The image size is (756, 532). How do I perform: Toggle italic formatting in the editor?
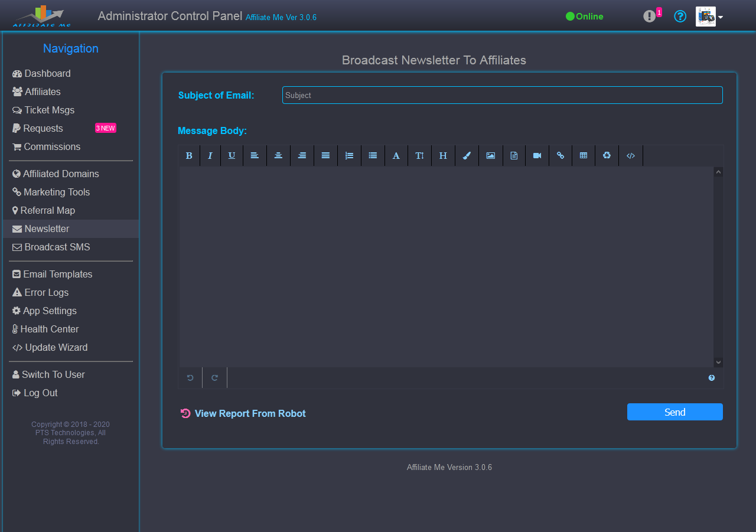(210, 156)
